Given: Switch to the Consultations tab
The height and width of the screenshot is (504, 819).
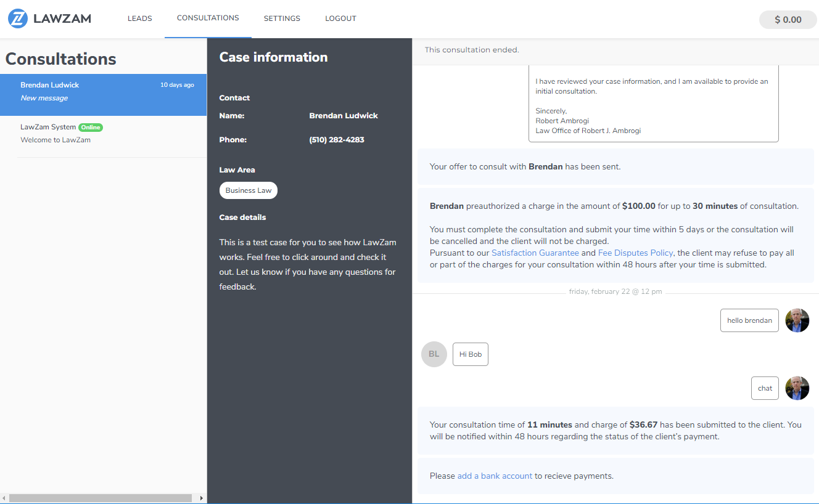Looking at the screenshot, I should tap(208, 18).
